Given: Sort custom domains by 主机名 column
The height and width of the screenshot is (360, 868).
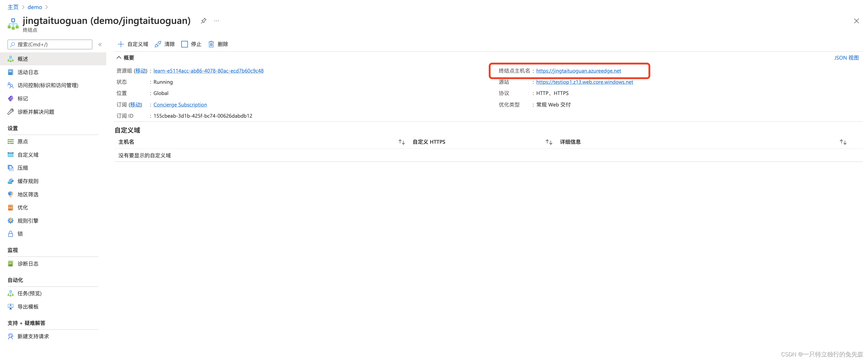Looking at the screenshot, I should [x=401, y=142].
